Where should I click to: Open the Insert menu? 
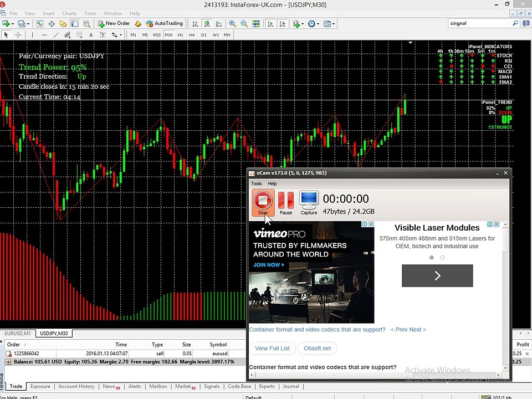(x=49, y=13)
